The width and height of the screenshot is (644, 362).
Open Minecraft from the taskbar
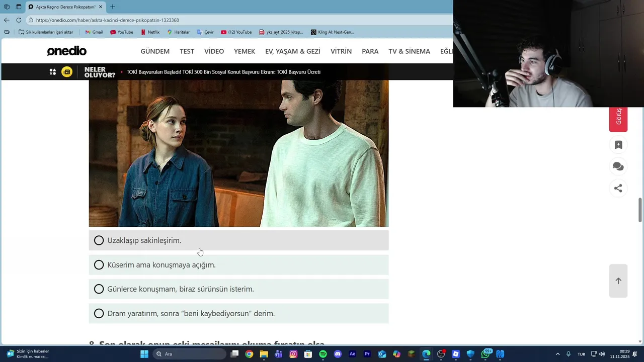[412, 354]
